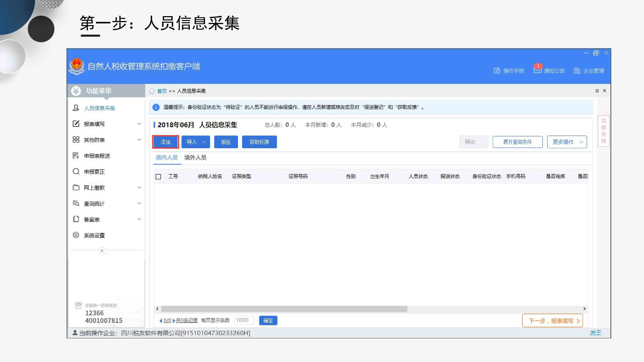
Task: Click the blue info icon in 温馨提示
Action: click(156, 107)
